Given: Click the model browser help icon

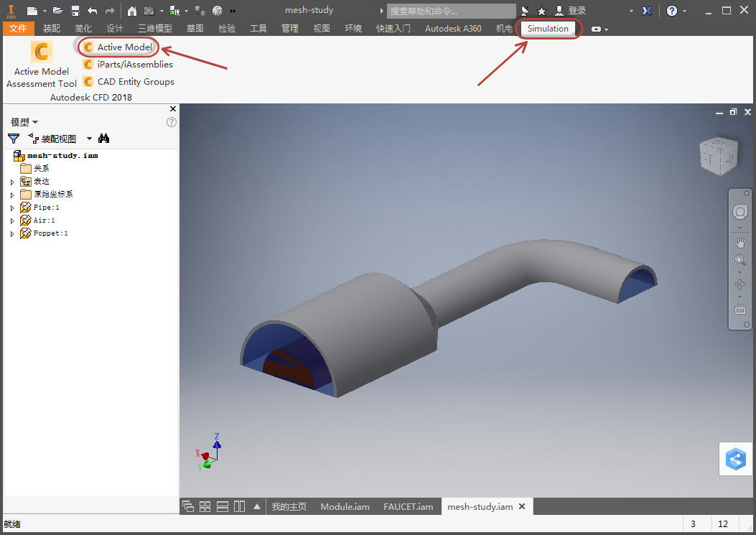Looking at the screenshot, I should point(171,122).
